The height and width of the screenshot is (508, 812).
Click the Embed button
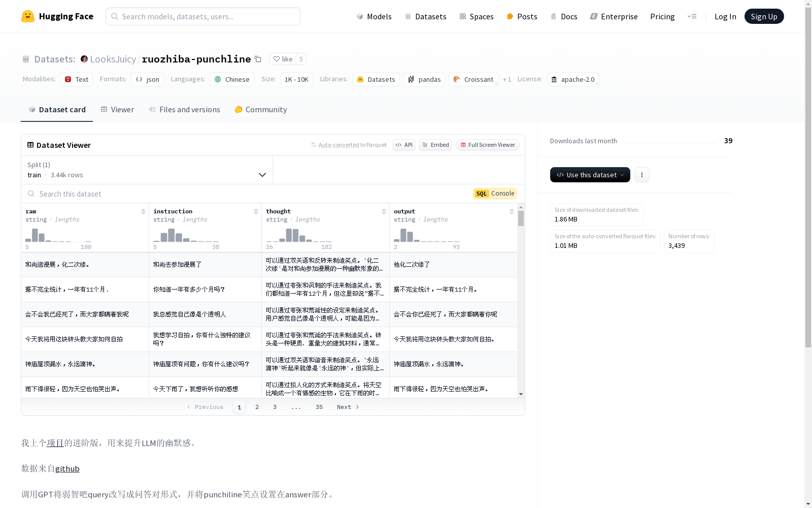tap(435, 145)
